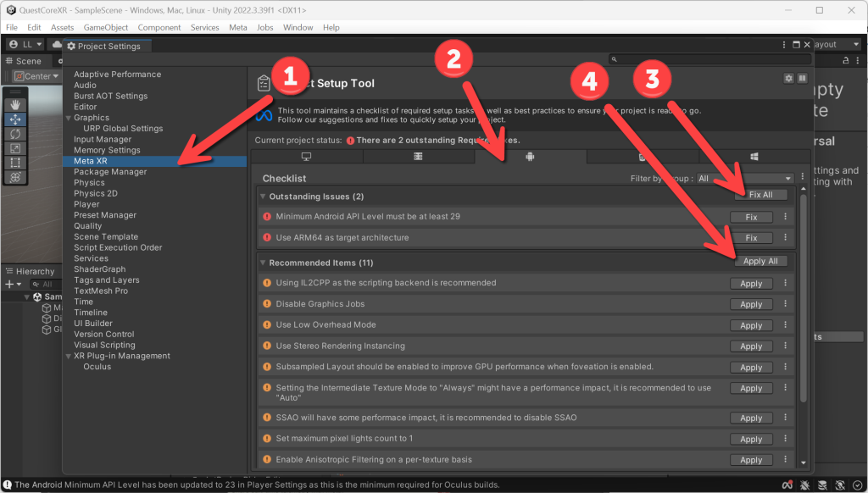Open options for IL2CPP scripting backend item

tap(785, 283)
